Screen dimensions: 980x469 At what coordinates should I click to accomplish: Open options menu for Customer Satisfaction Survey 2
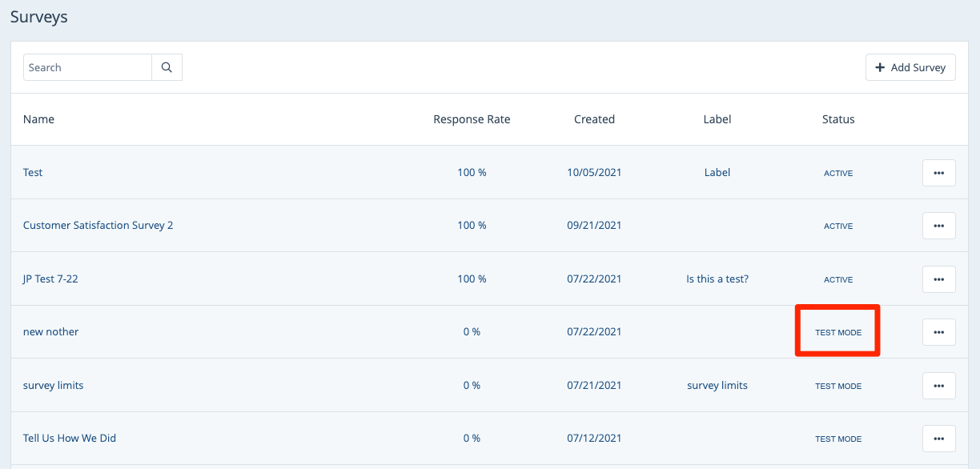pos(938,226)
